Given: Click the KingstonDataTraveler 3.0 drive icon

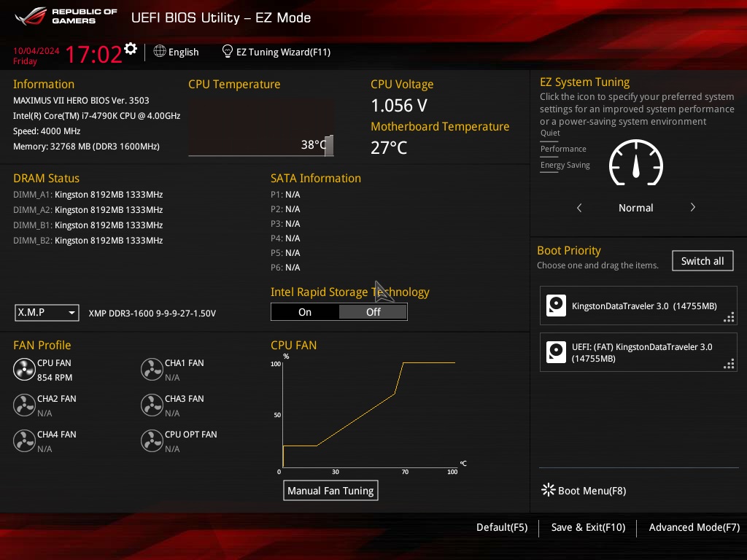Looking at the screenshot, I should (556, 306).
